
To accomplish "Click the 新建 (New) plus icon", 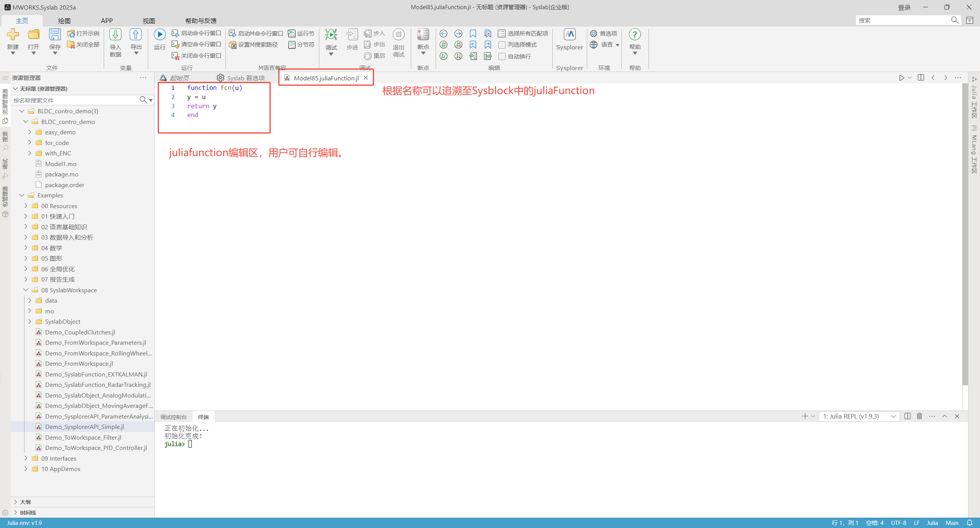I will pos(13,34).
